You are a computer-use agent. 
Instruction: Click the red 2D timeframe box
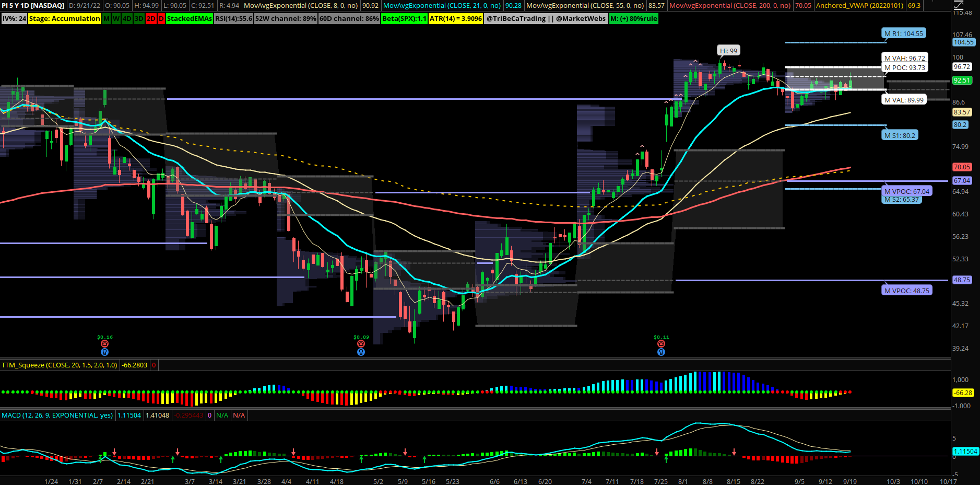tap(151, 19)
